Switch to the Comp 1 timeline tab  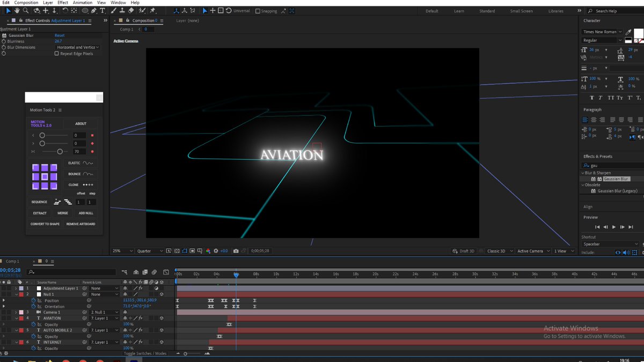coord(12,261)
